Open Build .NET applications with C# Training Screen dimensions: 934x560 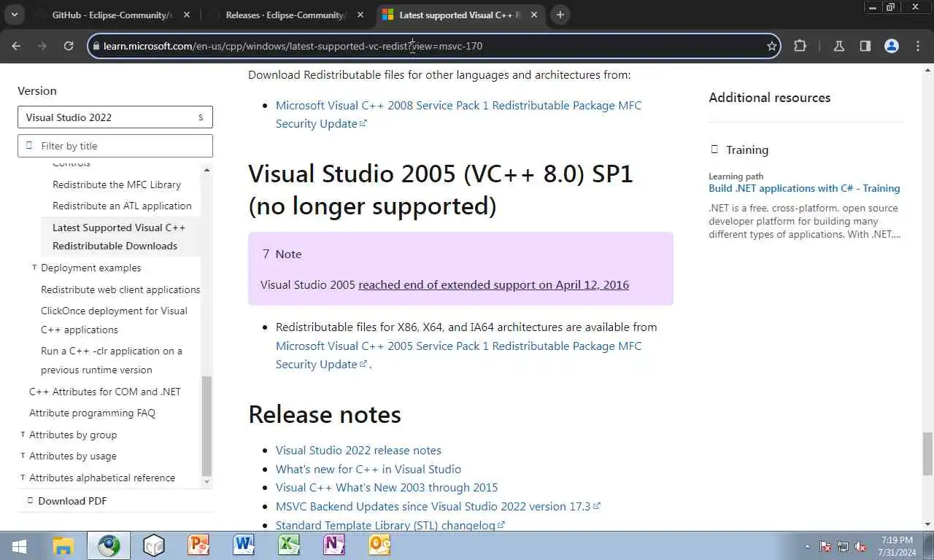click(804, 188)
